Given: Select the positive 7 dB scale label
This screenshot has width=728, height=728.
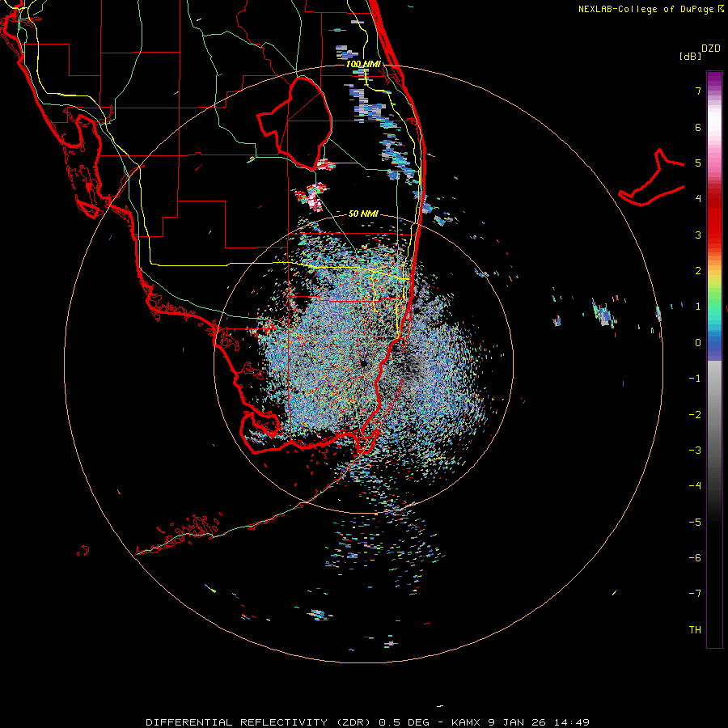Looking at the screenshot, I should point(698,91).
